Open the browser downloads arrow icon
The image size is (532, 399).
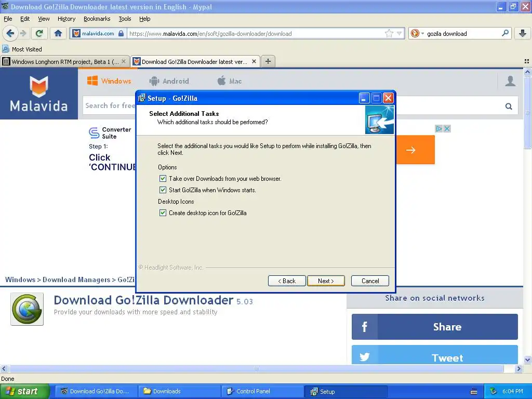[523, 33]
